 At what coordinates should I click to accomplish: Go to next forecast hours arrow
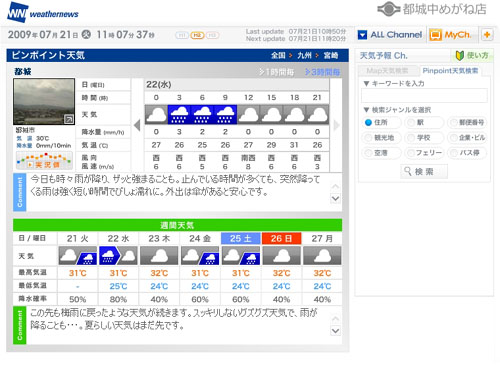[336, 125]
